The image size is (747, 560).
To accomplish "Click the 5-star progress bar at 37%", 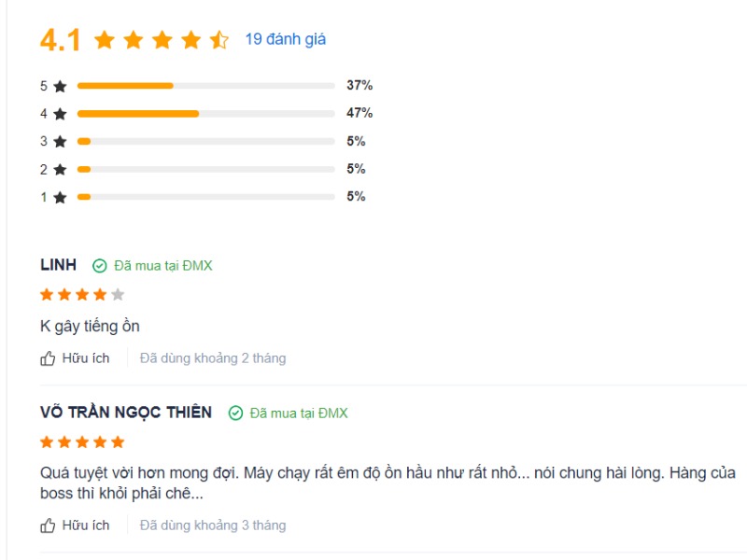I will click(x=205, y=86).
